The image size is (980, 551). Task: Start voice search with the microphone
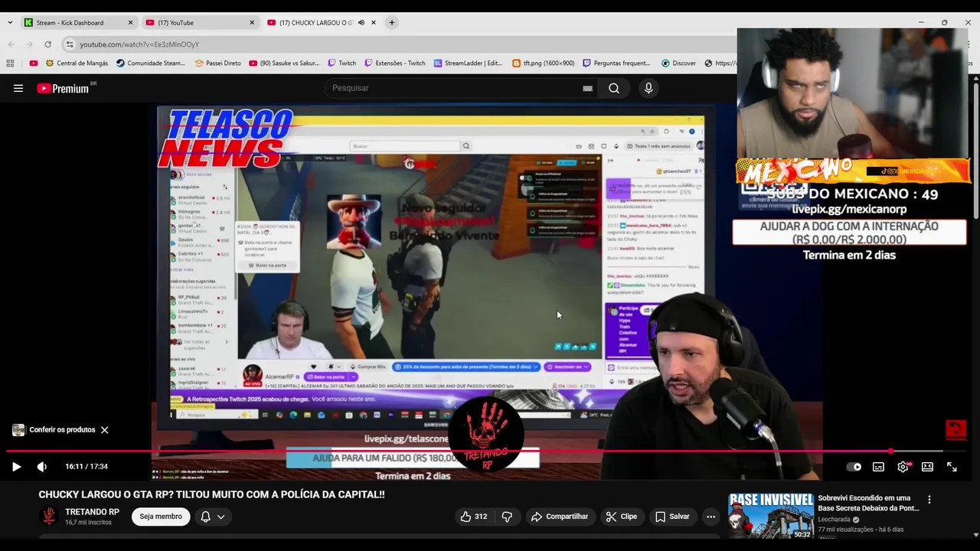(x=648, y=88)
